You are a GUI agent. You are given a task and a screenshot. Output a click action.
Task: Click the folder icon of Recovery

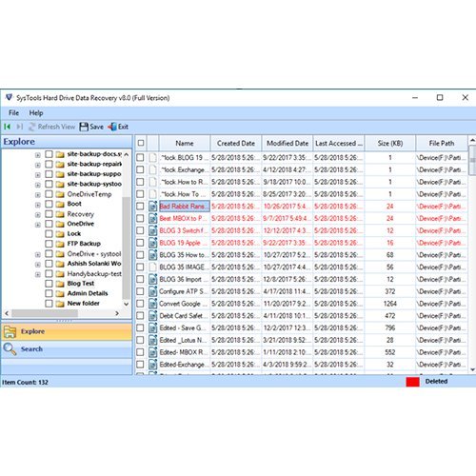click(60, 214)
